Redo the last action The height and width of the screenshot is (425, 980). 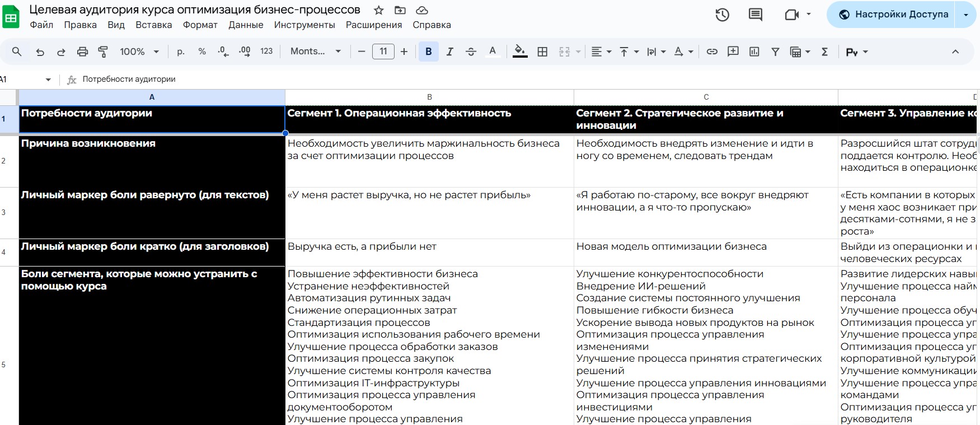point(61,52)
